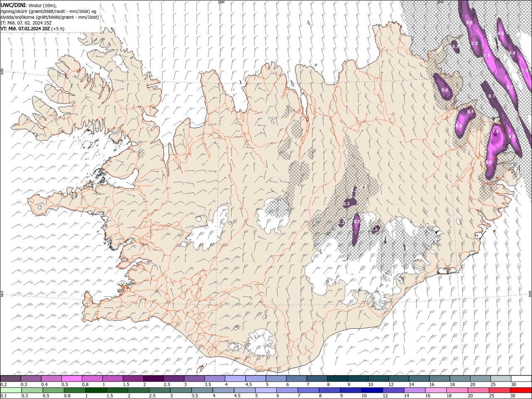The height and width of the screenshot is (399, 532).
Task: Pick the palest green 0.1–0.3 swatch in lower legend row
Action: [11, 390]
